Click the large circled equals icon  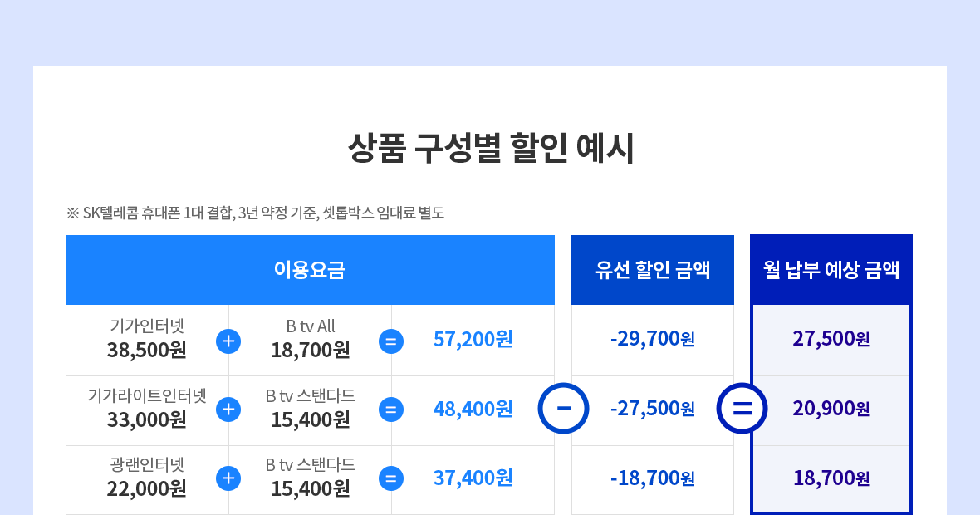coord(742,409)
